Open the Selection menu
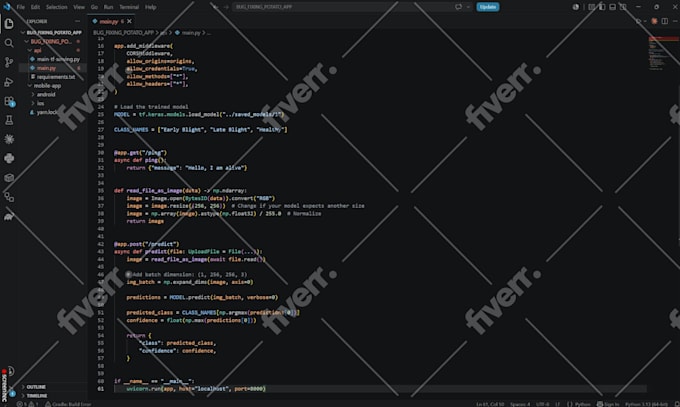The image size is (680, 407). point(56,7)
